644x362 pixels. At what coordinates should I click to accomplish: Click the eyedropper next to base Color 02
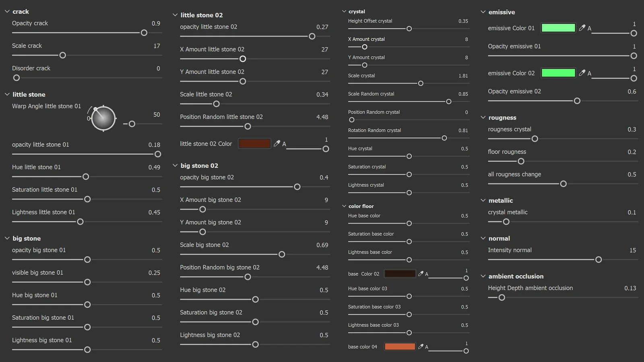point(421,274)
